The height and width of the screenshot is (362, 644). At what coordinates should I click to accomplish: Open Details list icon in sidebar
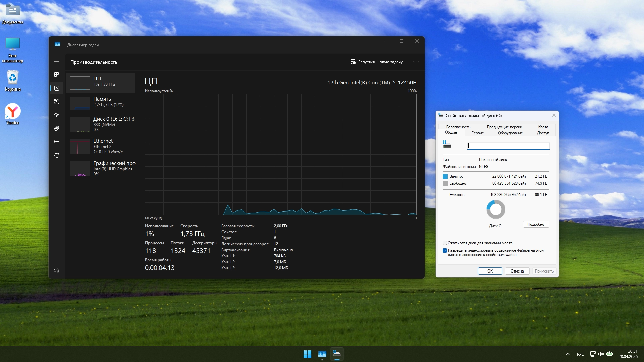pos(57,142)
